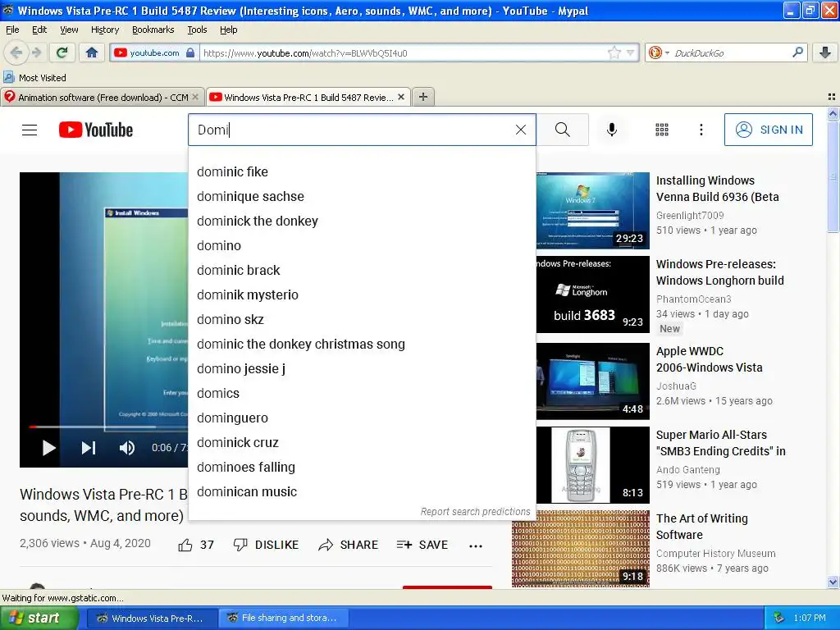Select suggestion "dominick cruz"

click(362, 443)
